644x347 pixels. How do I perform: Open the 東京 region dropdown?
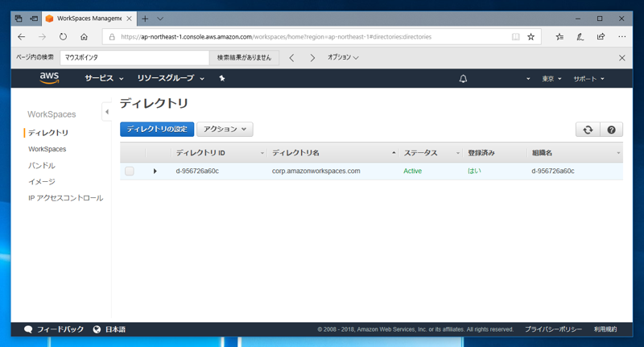pos(551,79)
